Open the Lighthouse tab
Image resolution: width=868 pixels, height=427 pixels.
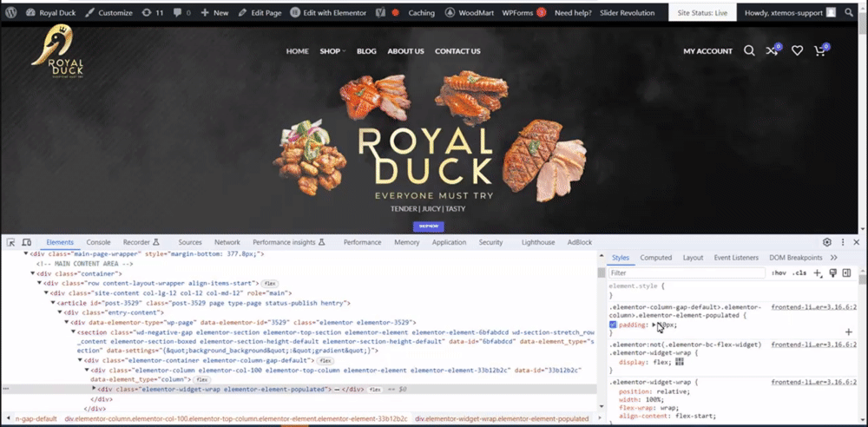point(538,242)
